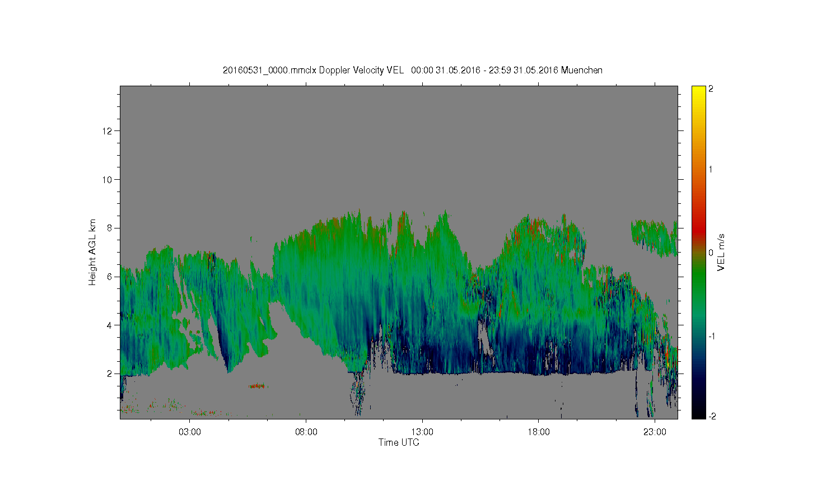
Task: Click the 'Height AGL km' y-axis label
Action: (x=92, y=252)
